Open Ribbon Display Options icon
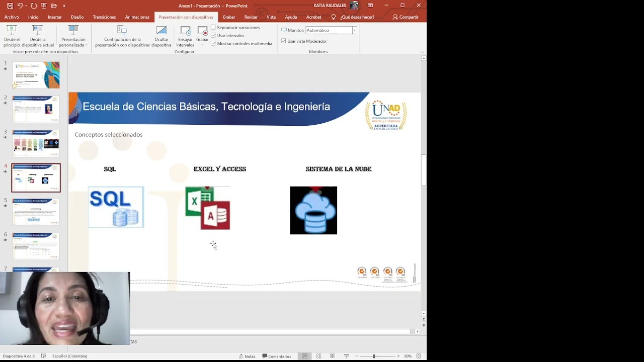Image resolution: width=644 pixels, height=362 pixels. click(370, 6)
